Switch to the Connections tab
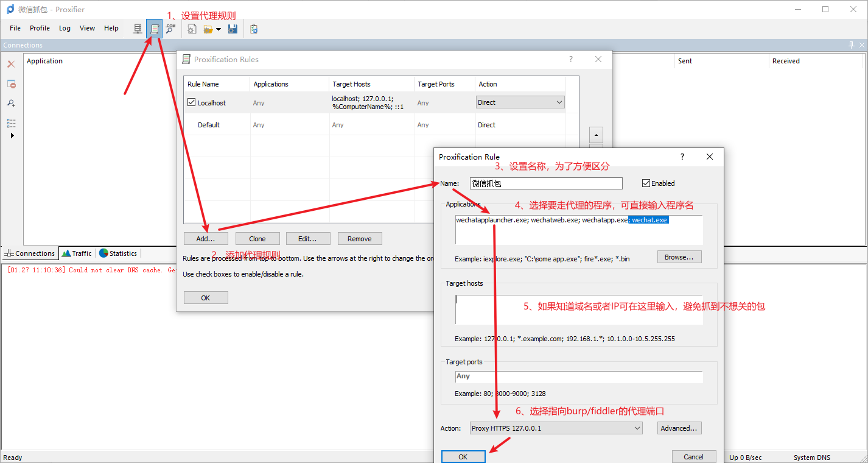Viewport: 868px width, 463px height. pos(30,253)
